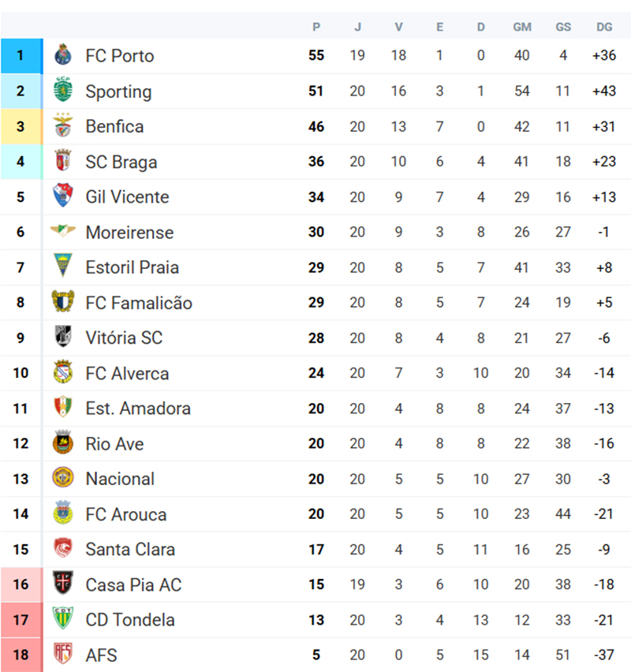Click the blue position 1 badge
The image size is (631, 672).
21,56
